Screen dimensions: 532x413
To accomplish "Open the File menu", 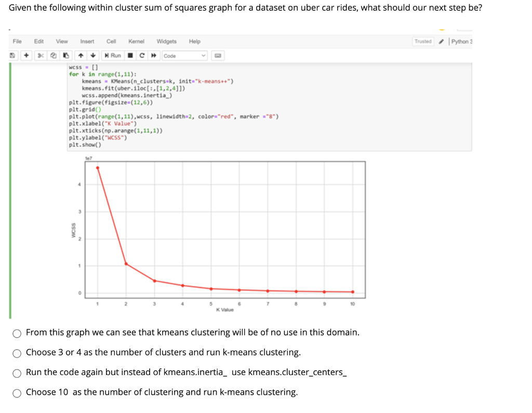I will click(17, 42).
